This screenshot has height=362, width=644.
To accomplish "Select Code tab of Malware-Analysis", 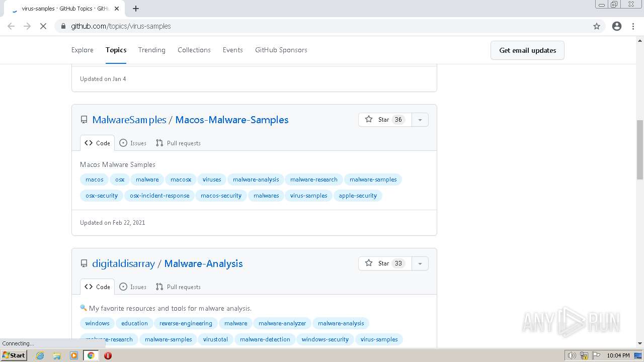I will coord(97,287).
